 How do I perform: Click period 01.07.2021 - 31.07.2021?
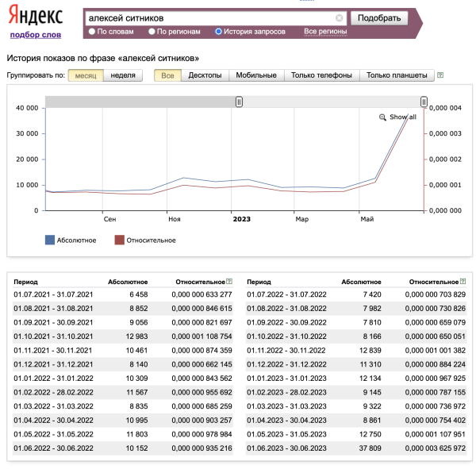pos(53,294)
